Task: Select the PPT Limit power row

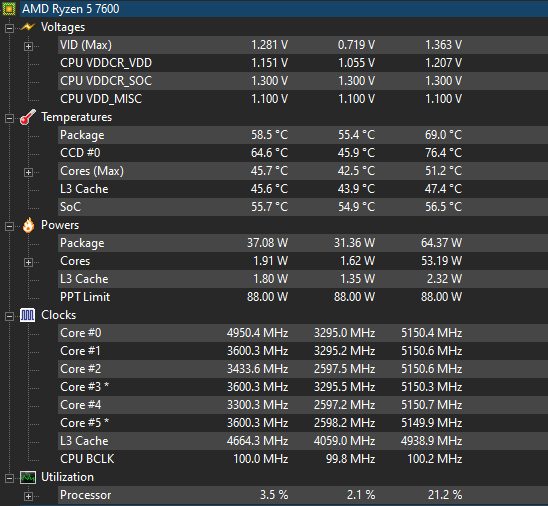Action: [303, 297]
